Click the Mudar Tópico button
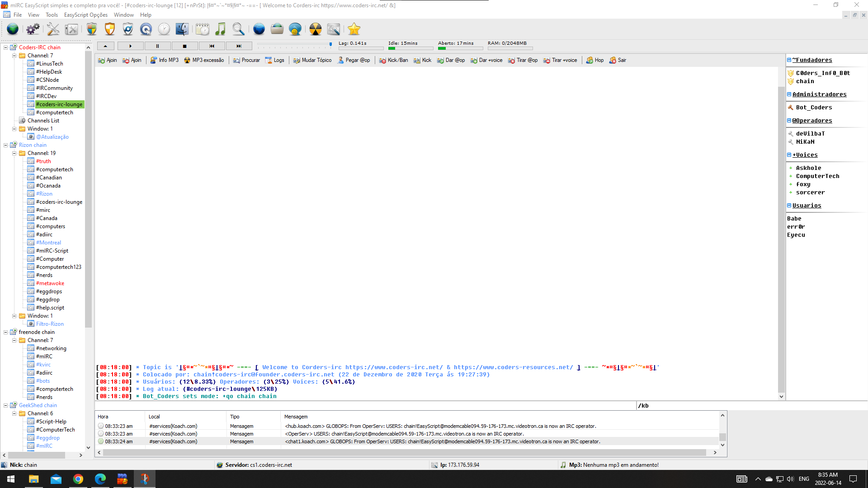This screenshot has width=868, height=488. click(x=312, y=60)
